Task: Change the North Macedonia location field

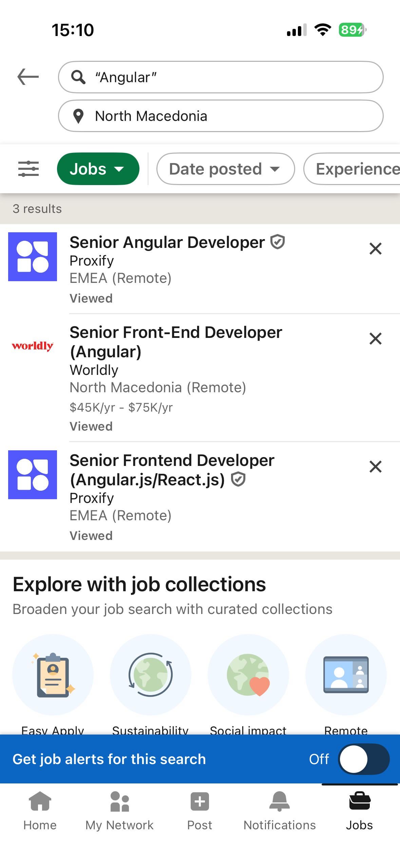Action: point(221,116)
